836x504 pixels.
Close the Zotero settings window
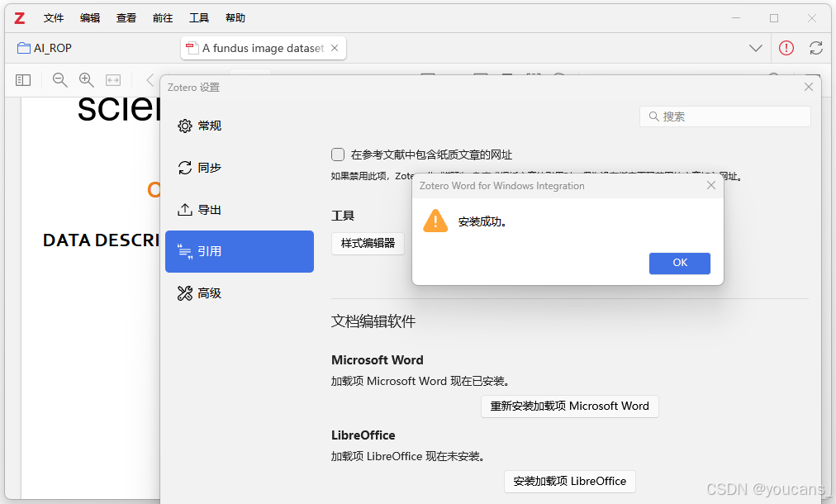808,87
